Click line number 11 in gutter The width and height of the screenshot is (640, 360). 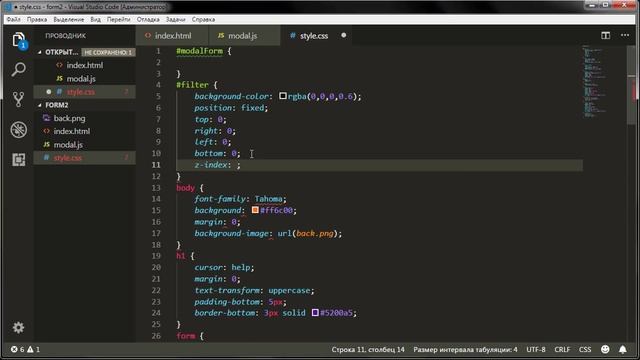[x=156, y=165]
